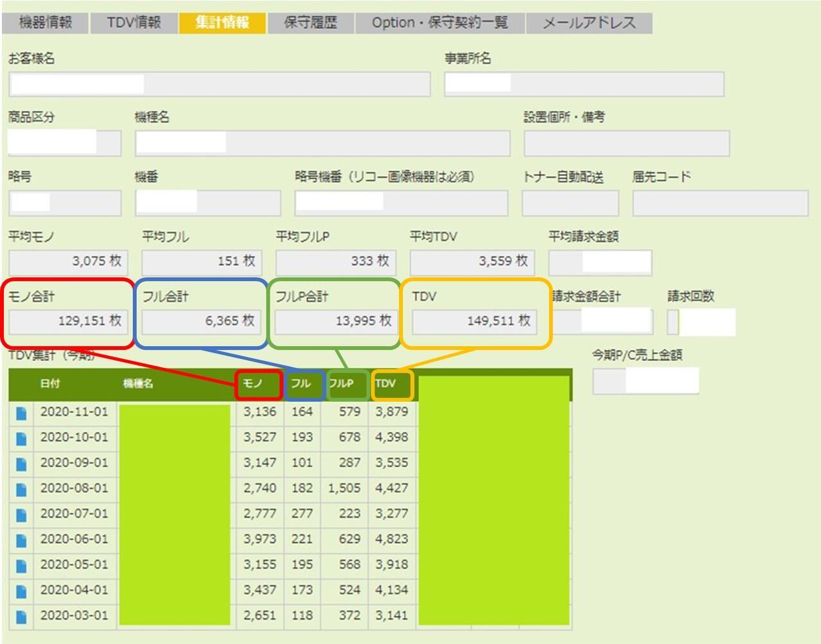The height and width of the screenshot is (644, 821).
Task: Open the document icon for 2020-05-01
Action: tap(19, 564)
